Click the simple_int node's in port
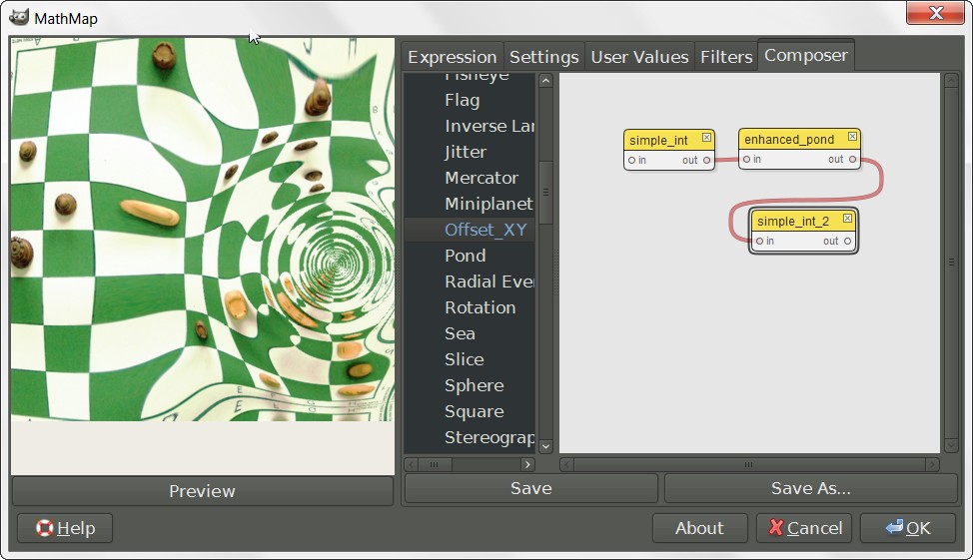The height and width of the screenshot is (560, 973). (631, 160)
